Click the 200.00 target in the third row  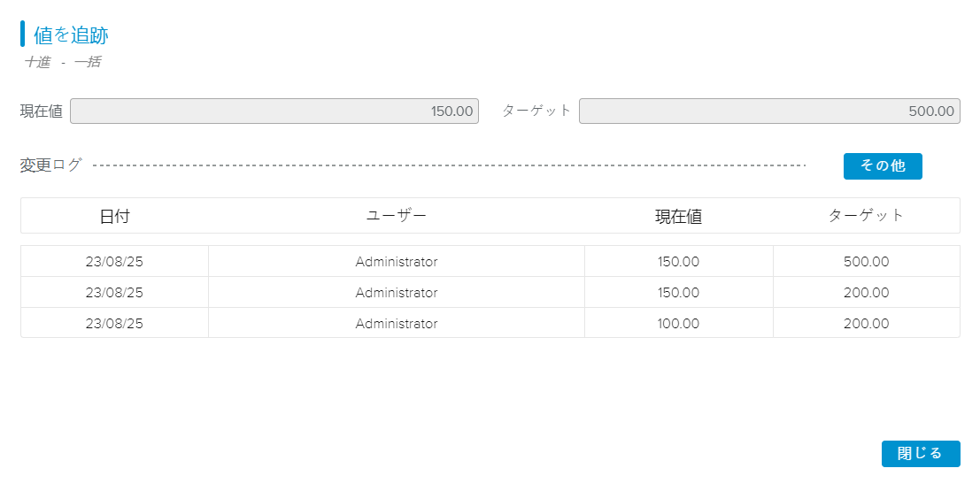(x=866, y=324)
